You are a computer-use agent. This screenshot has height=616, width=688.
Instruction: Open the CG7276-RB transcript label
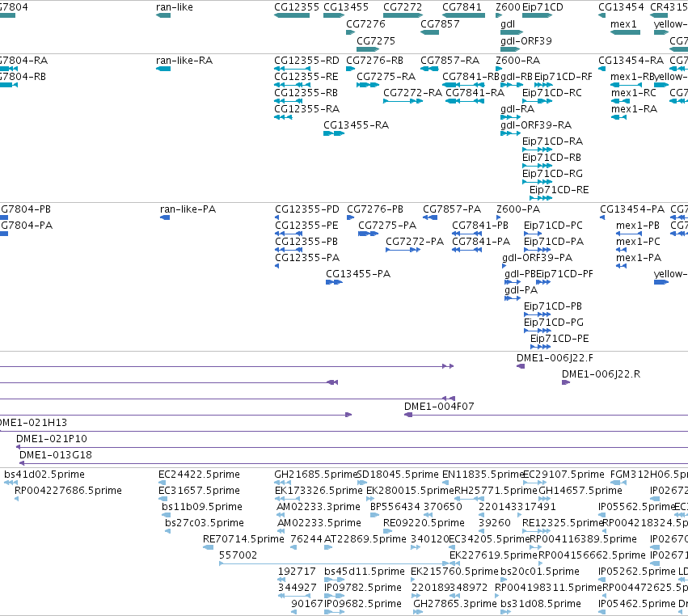pyautogui.click(x=374, y=61)
